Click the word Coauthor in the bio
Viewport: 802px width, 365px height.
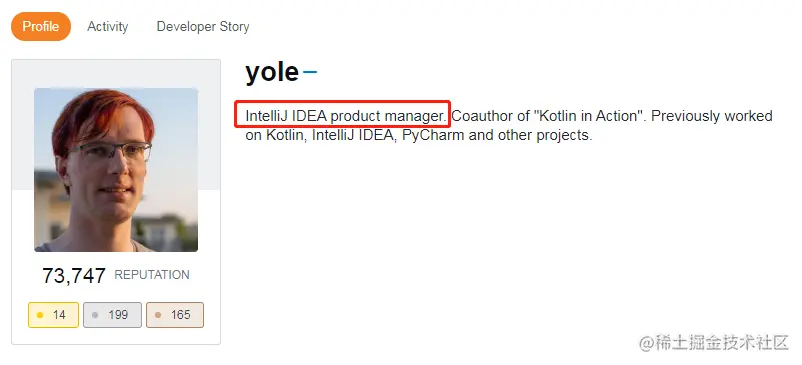(483, 116)
